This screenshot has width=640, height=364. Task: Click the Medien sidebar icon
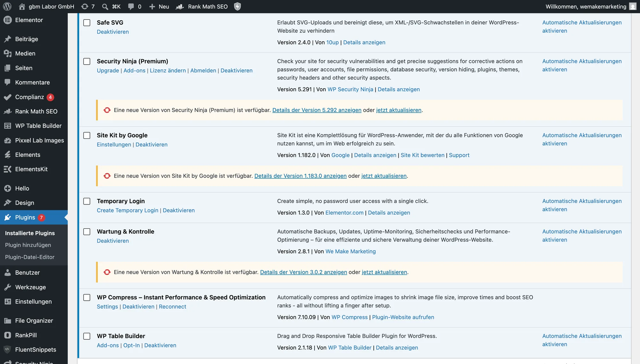click(8, 53)
